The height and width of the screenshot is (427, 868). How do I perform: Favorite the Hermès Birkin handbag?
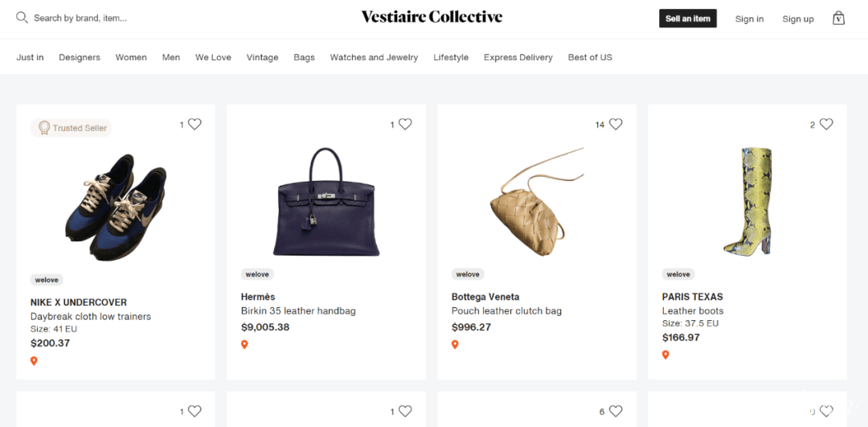[405, 124]
